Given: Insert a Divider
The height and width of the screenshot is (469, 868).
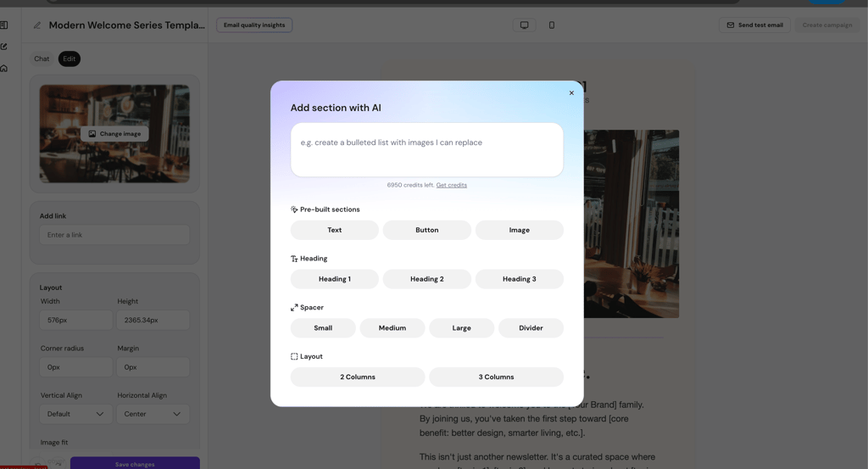Looking at the screenshot, I should coord(531,328).
